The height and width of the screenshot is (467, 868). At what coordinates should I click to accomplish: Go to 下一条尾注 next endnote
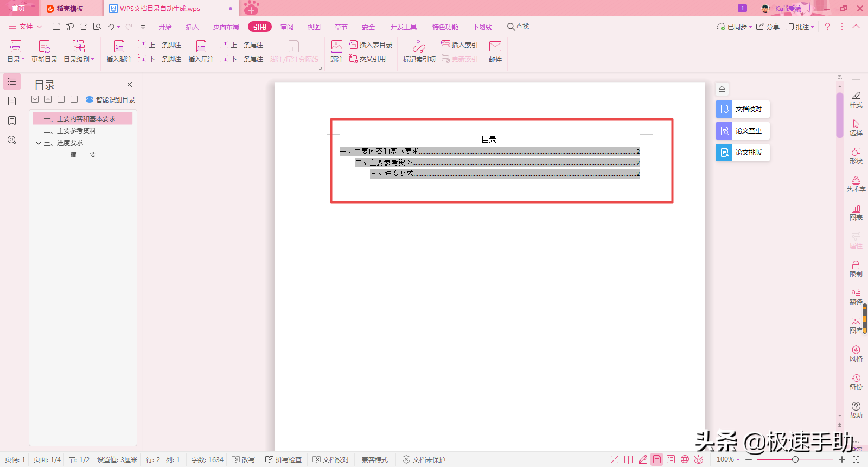[x=241, y=59]
